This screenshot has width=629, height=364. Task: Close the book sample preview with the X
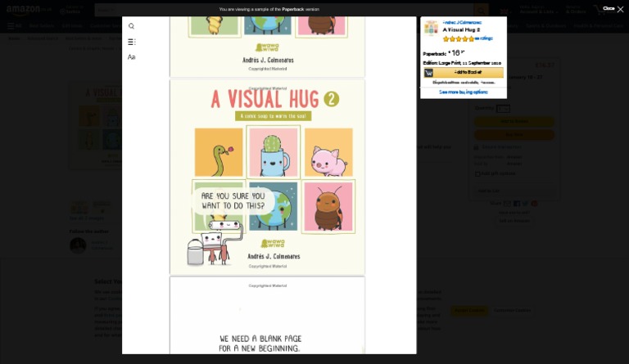click(x=620, y=9)
